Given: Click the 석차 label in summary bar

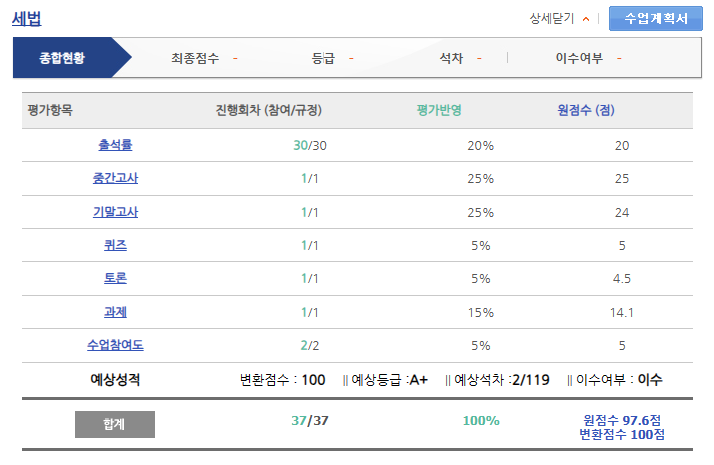Looking at the screenshot, I should click(x=451, y=58).
